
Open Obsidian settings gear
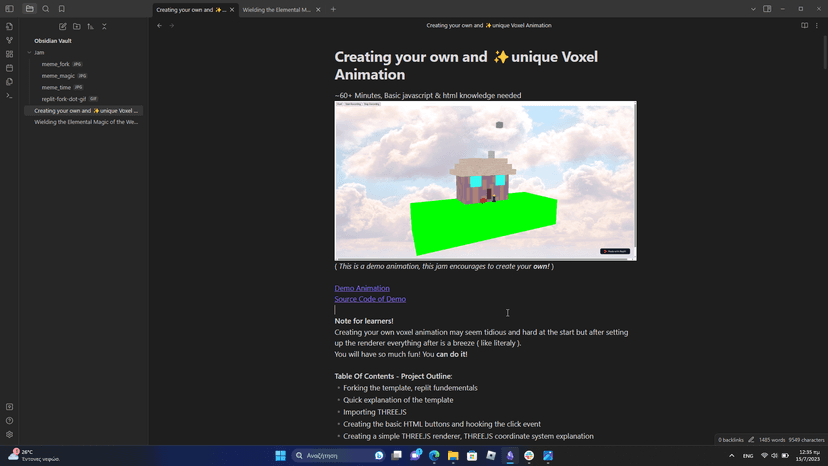coord(10,434)
